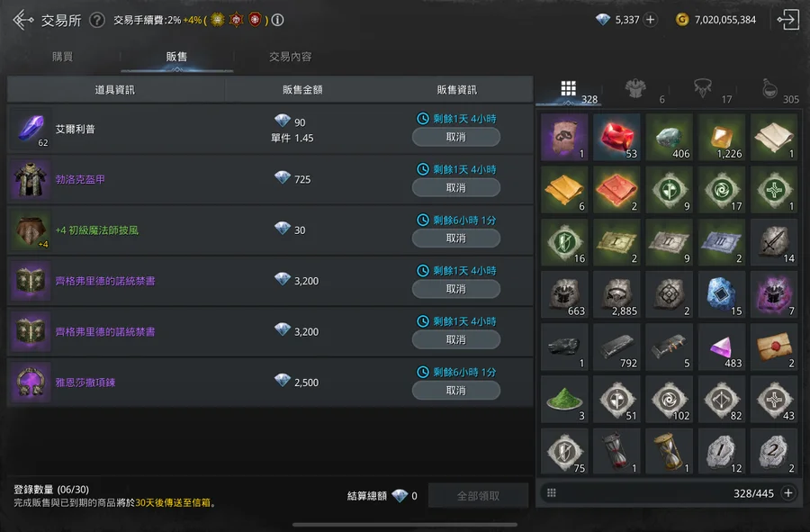Select the red gem item with 53

point(616,137)
